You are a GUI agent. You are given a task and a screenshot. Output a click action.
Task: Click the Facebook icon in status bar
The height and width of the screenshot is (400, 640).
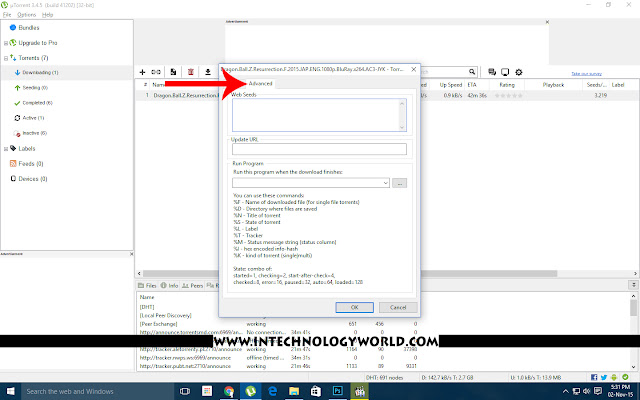(x=594, y=377)
